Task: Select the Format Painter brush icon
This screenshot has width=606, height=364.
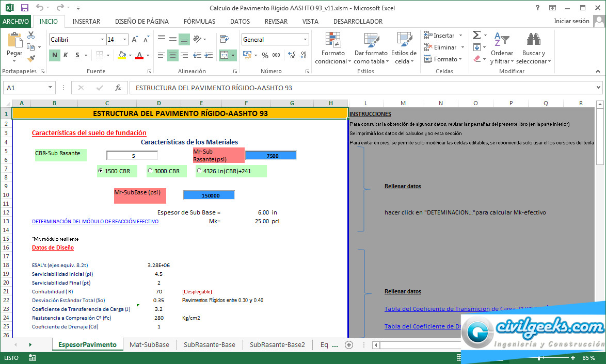Action: point(31,58)
